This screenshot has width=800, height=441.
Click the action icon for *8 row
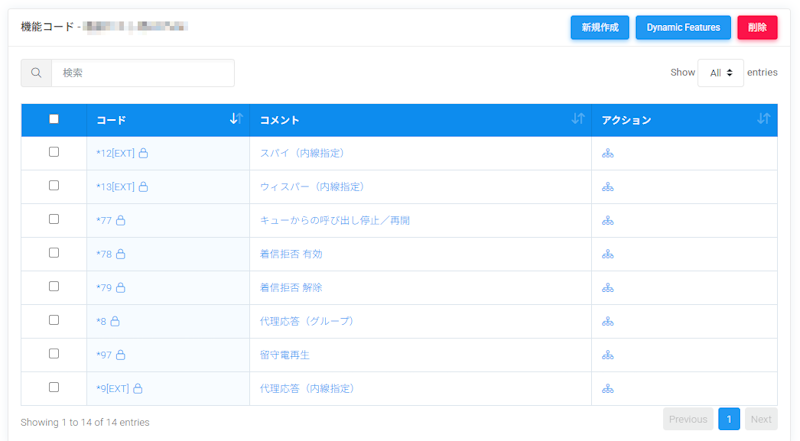coord(607,322)
